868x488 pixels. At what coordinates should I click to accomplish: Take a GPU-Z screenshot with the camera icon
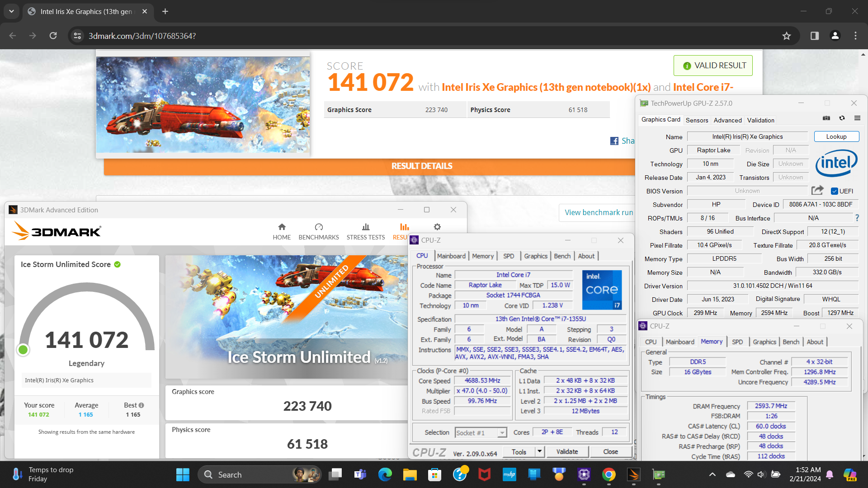[826, 118]
